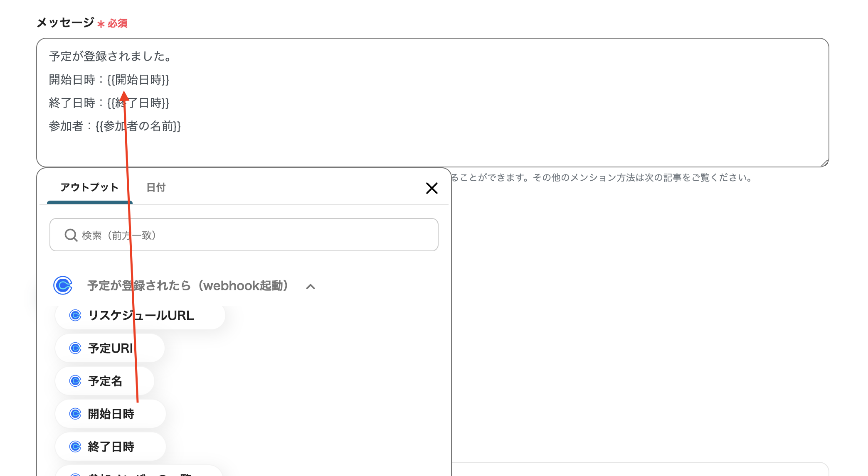Click the magnifying glass search icon

point(71,235)
